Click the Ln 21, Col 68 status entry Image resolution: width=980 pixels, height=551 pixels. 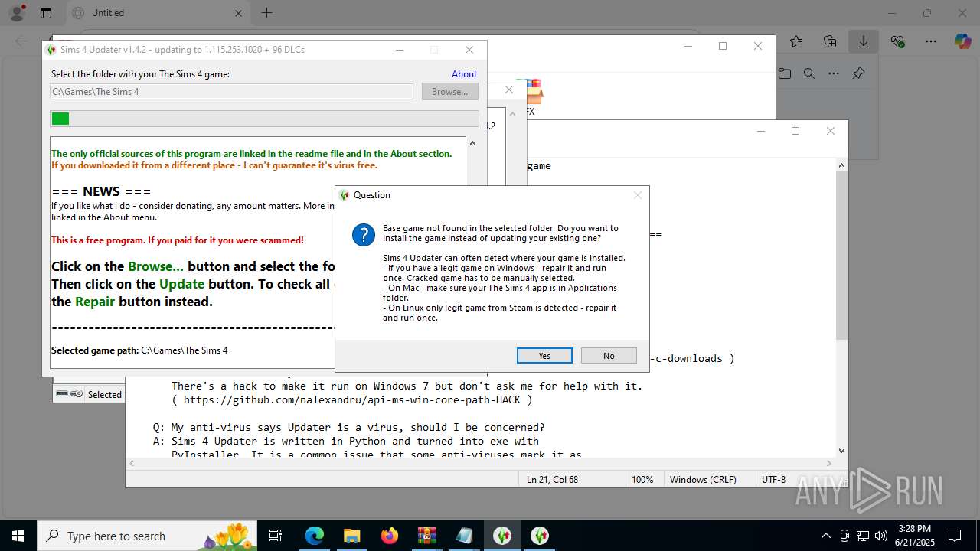coord(552,480)
